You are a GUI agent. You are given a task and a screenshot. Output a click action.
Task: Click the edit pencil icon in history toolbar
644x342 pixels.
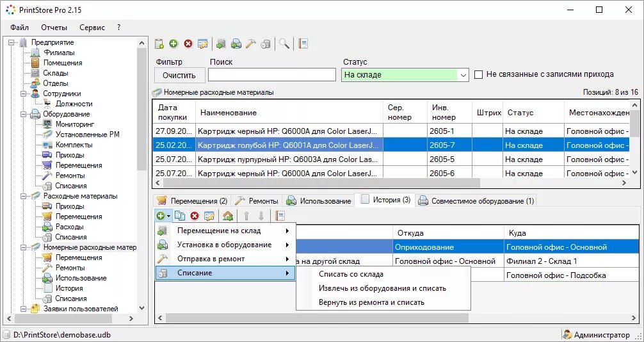coord(209,215)
